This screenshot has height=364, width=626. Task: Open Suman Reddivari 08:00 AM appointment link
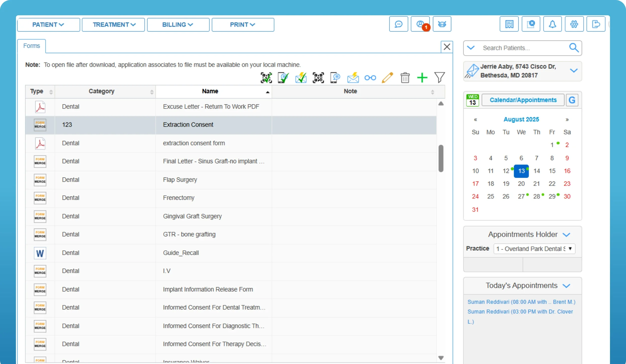(521, 302)
